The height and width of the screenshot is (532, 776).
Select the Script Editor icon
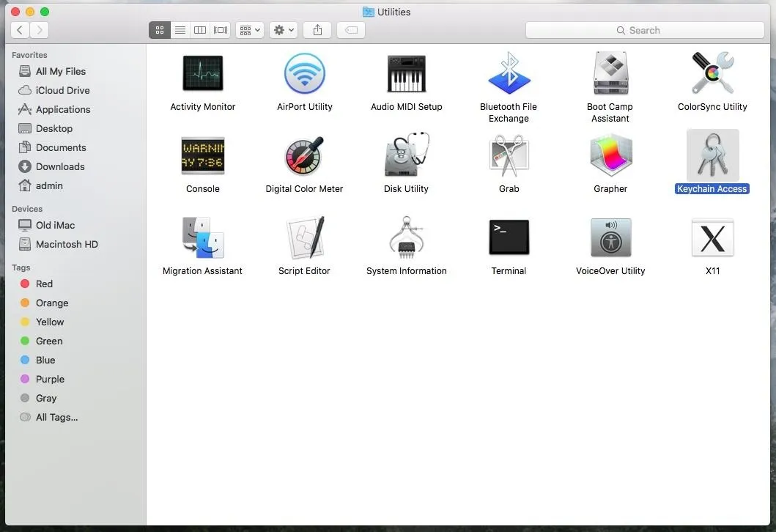304,237
